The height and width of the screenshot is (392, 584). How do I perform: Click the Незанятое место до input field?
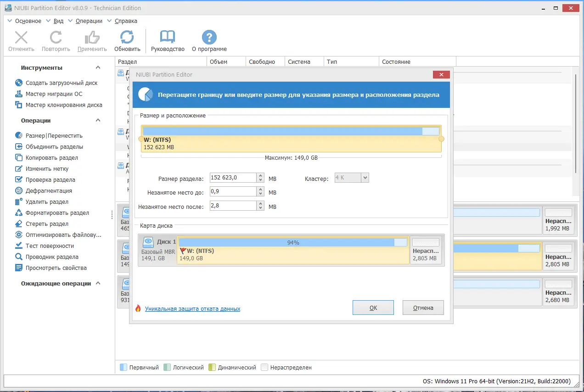(x=233, y=192)
